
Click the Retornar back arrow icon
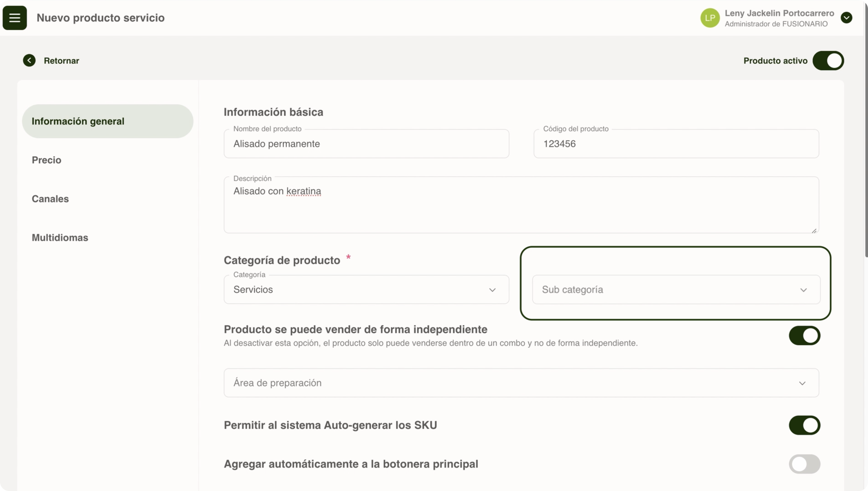(x=29, y=60)
